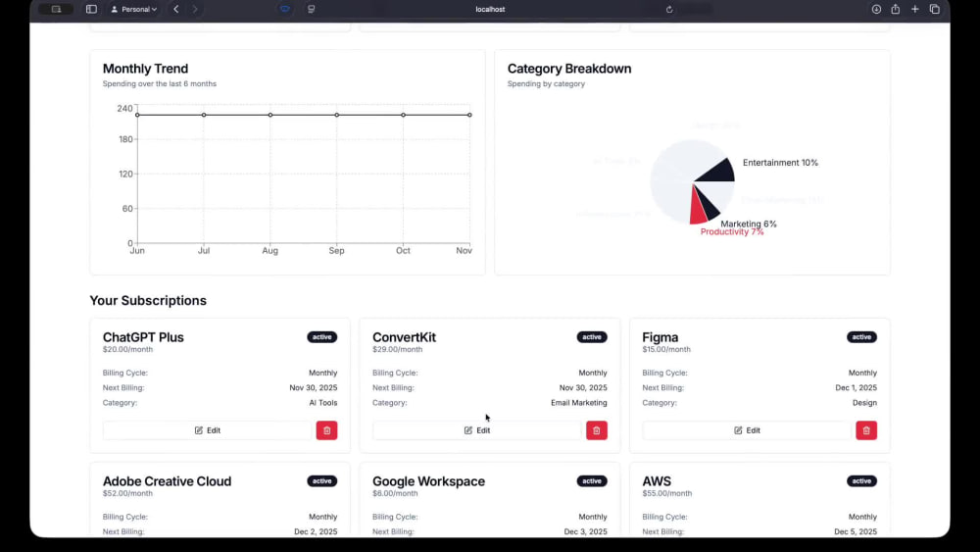Click the Google Workspace card title
This screenshot has width=980, height=552.
pos(429,481)
